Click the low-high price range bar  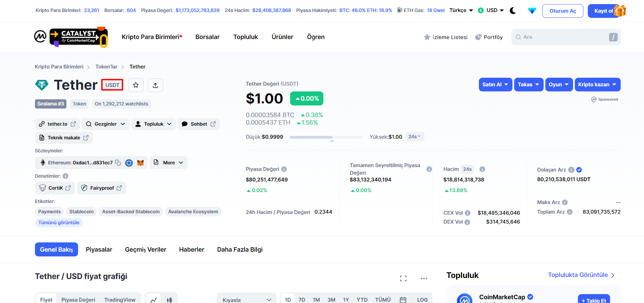(x=326, y=137)
